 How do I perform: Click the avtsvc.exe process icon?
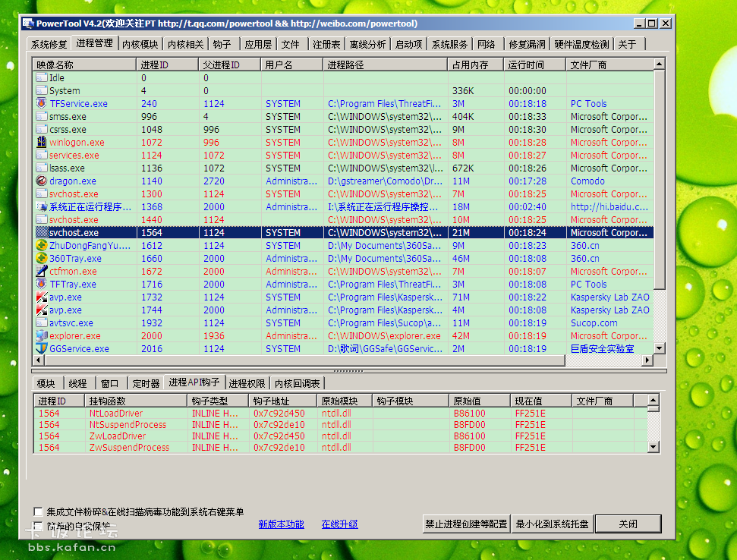point(42,322)
